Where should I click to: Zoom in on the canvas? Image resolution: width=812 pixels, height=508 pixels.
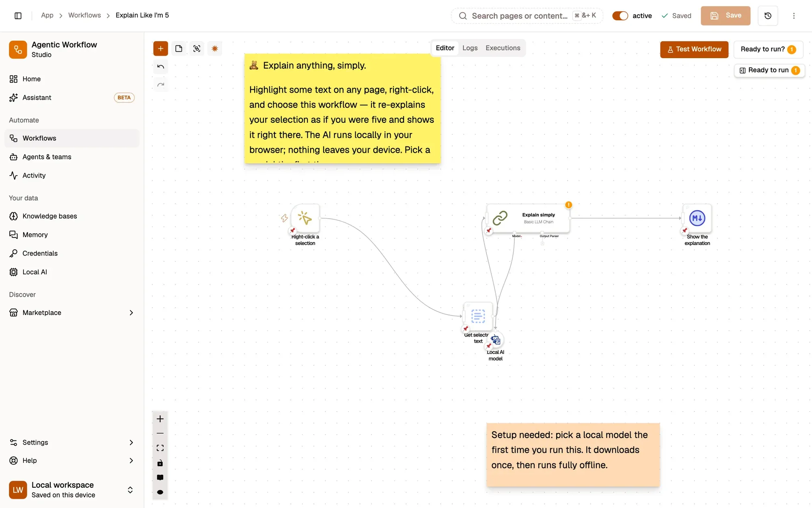[160, 419]
